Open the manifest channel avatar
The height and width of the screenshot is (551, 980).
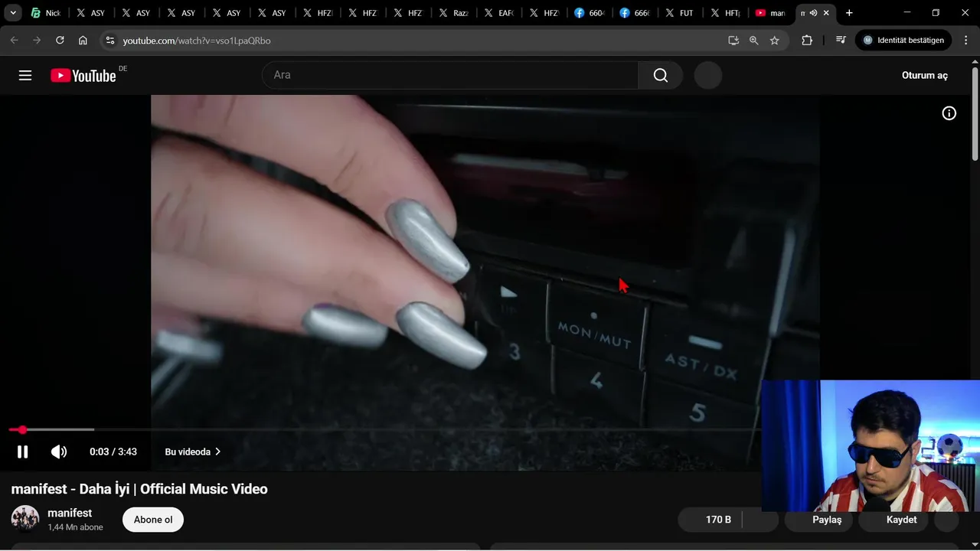coord(25,518)
